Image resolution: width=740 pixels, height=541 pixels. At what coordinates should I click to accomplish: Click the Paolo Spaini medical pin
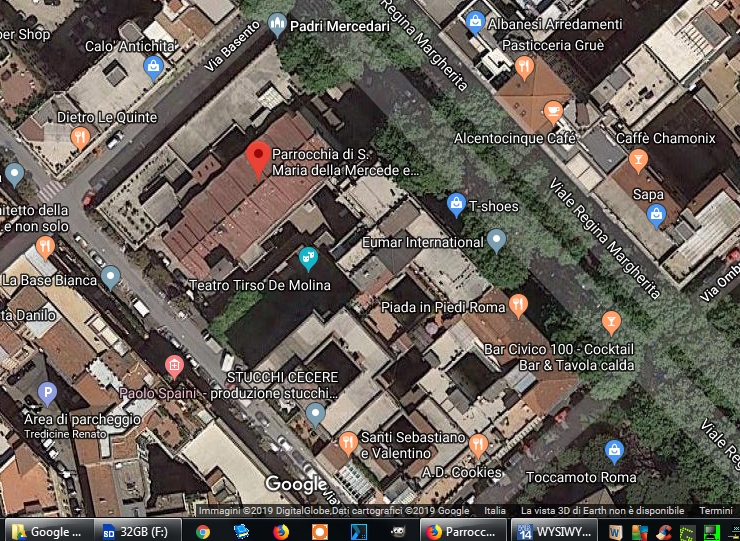174,367
